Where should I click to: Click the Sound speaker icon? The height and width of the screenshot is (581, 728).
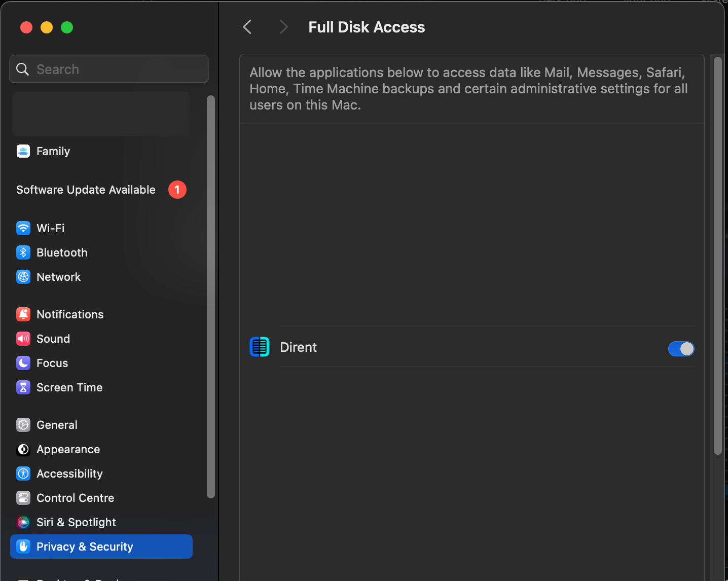[x=23, y=339]
